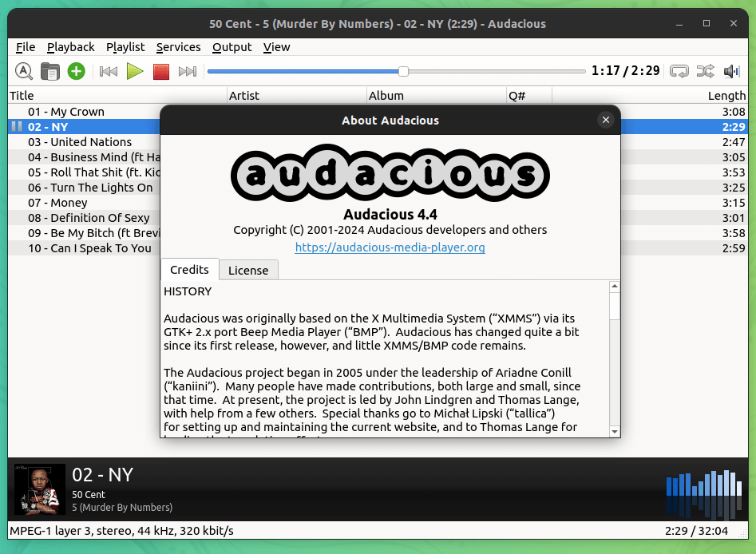Open the View menu
Viewport: 756px width, 554px height.
pyautogui.click(x=276, y=47)
